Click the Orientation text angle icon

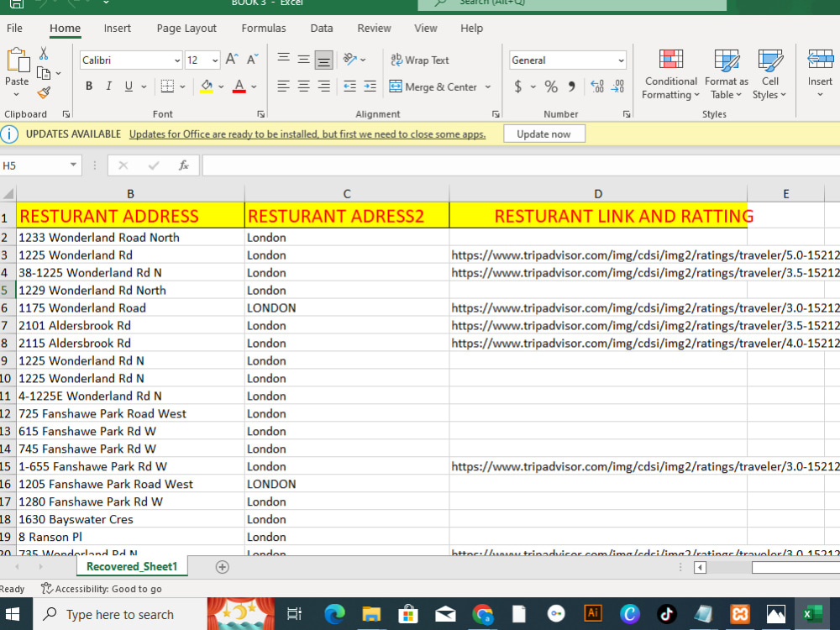coord(349,59)
